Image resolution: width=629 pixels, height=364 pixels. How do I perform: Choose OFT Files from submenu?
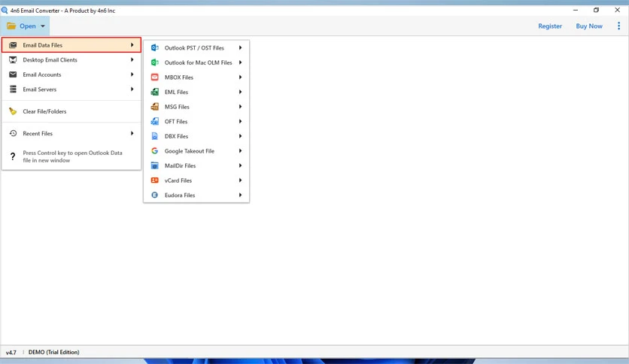(x=196, y=122)
